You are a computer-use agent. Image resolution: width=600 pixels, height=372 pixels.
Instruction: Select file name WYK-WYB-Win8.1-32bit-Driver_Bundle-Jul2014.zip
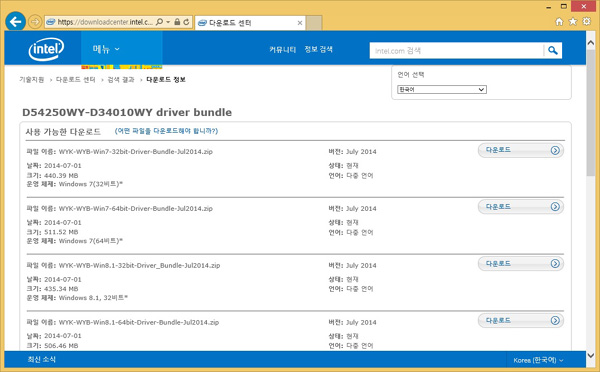point(139,265)
